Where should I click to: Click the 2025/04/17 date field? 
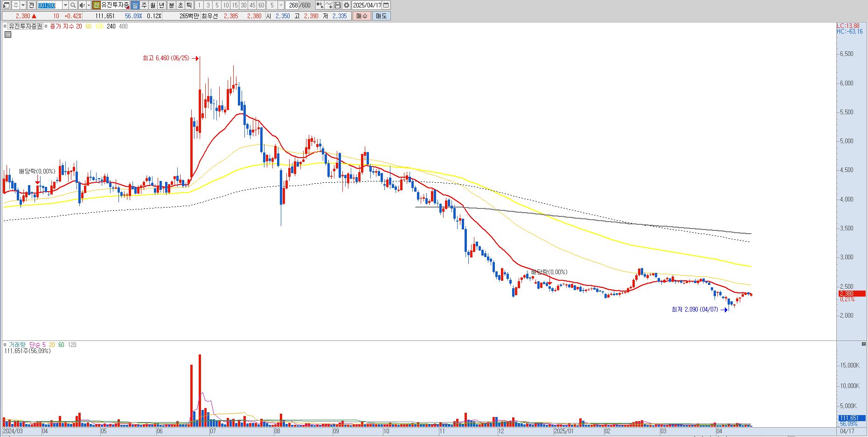(367, 5)
